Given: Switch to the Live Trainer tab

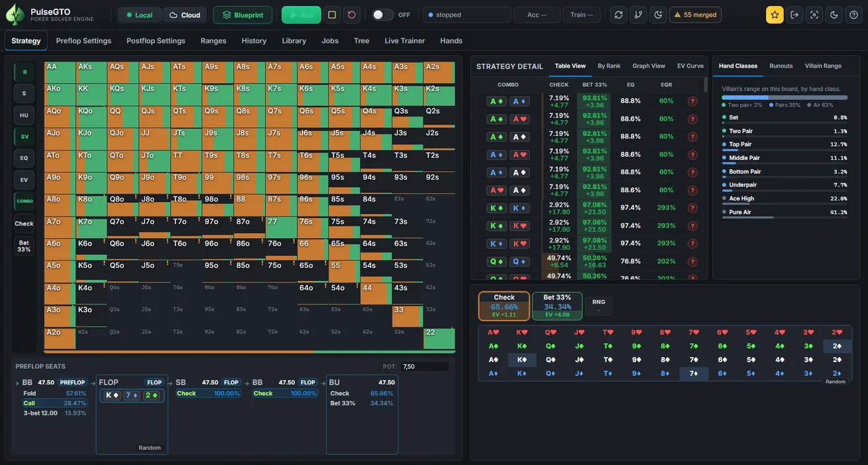Looking at the screenshot, I should [405, 41].
